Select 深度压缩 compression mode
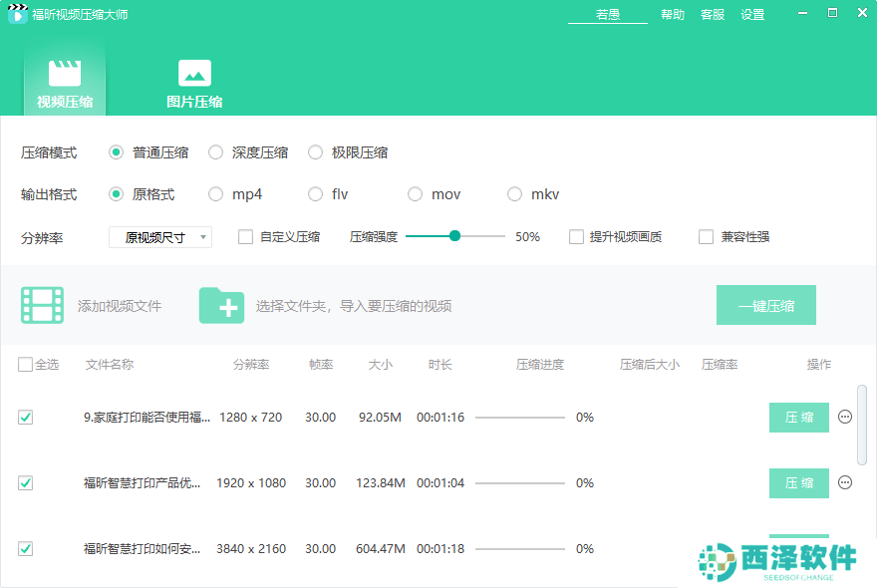Image resolution: width=877 pixels, height=588 pixels. tap(215, 152)
